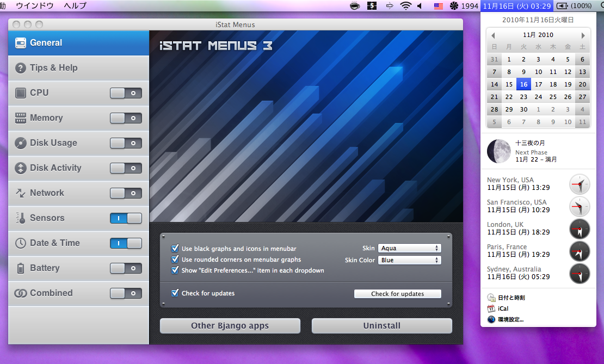The image size is (604, 364).
Task: Click the Combined rings icon
Action: (x=21, y=293)
